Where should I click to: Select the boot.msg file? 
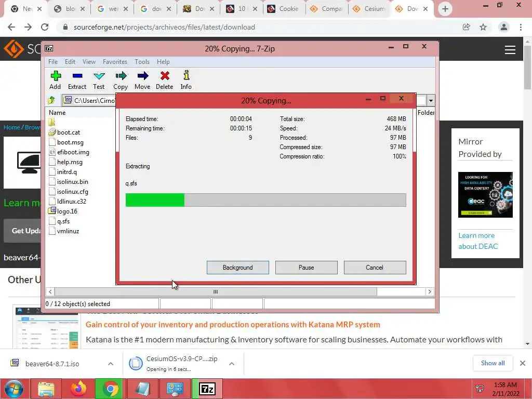click(x=70, y=142)
